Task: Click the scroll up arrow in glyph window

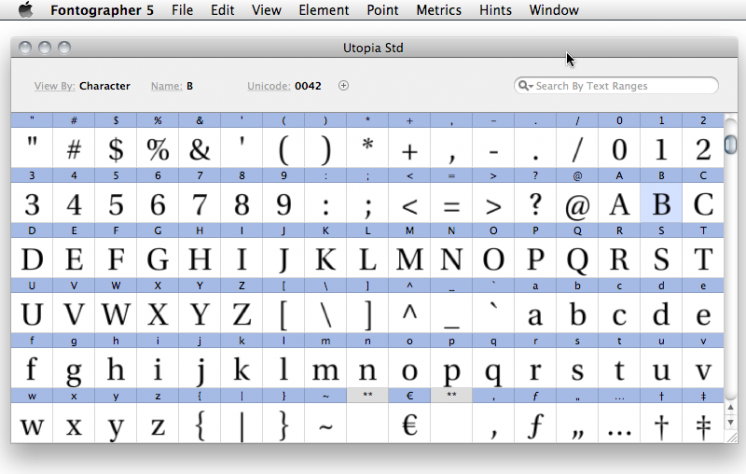Action: pos(731,408)
